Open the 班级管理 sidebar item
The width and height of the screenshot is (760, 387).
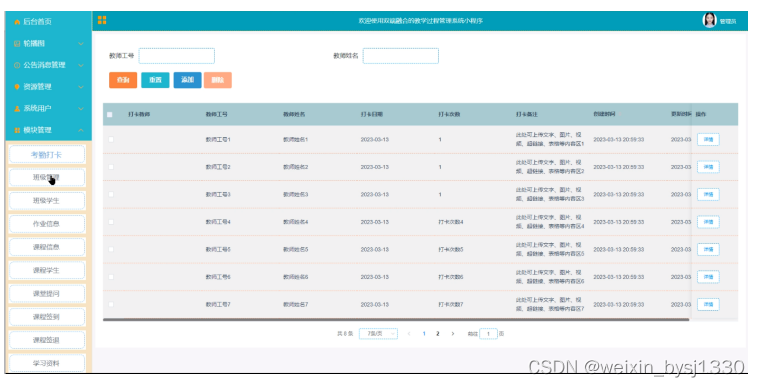(x=47, y=177)
